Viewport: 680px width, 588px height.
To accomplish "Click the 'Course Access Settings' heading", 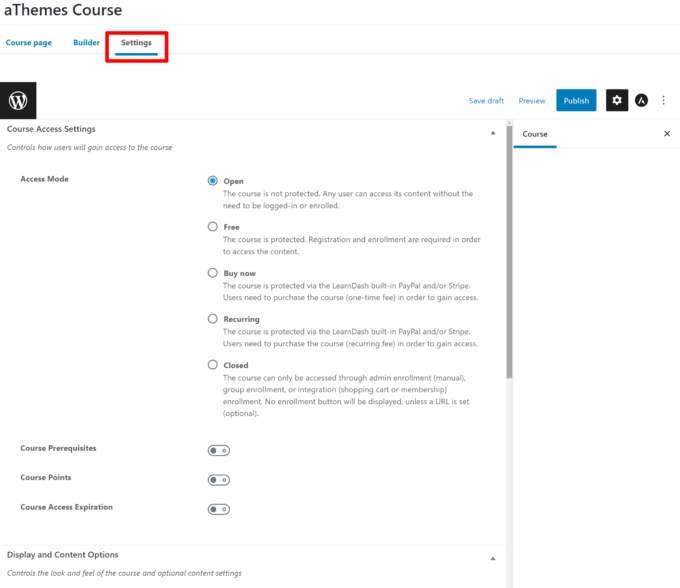I will (x=51, y=129).
